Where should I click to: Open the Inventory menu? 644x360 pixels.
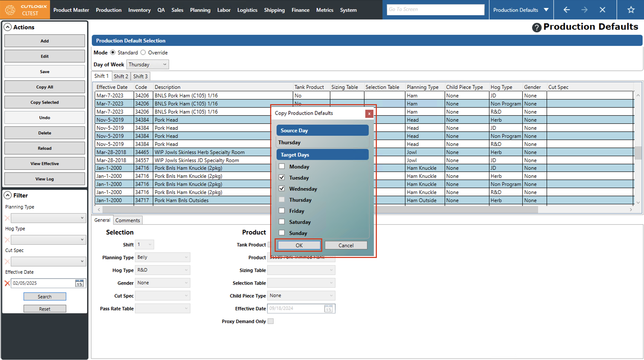tap(139, 10)
